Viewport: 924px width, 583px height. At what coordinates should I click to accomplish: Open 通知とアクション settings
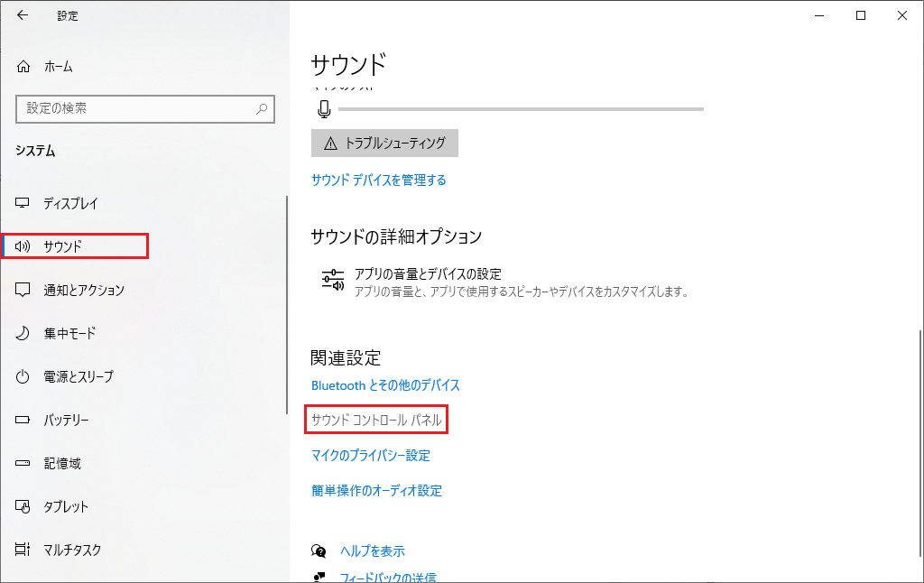click(x=83, y=290)
